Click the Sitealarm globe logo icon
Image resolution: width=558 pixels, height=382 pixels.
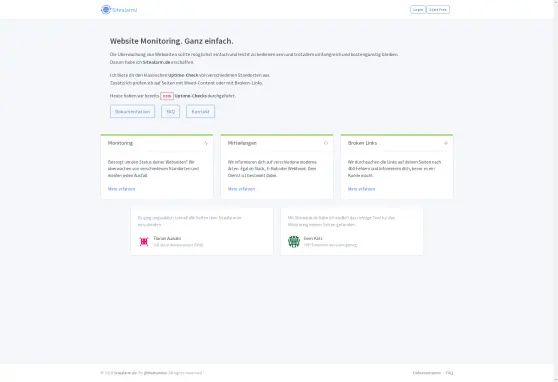click(x=106, y=10)
